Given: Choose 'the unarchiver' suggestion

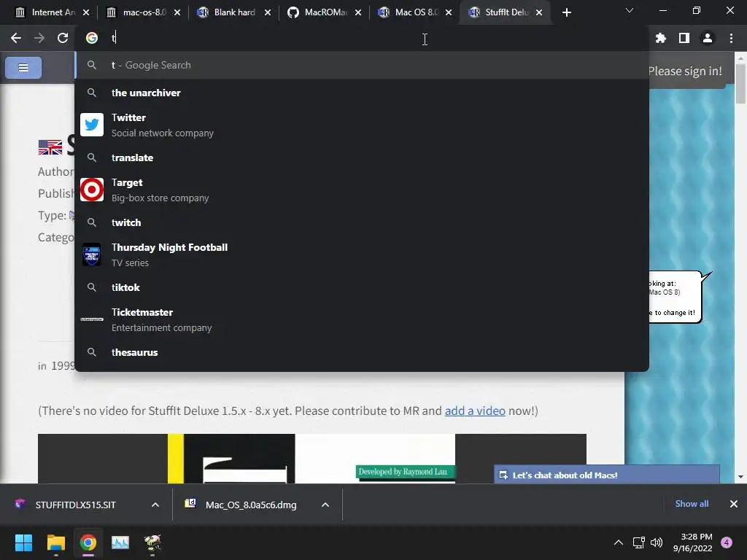Looking at the screenshot, I should 362,93.
